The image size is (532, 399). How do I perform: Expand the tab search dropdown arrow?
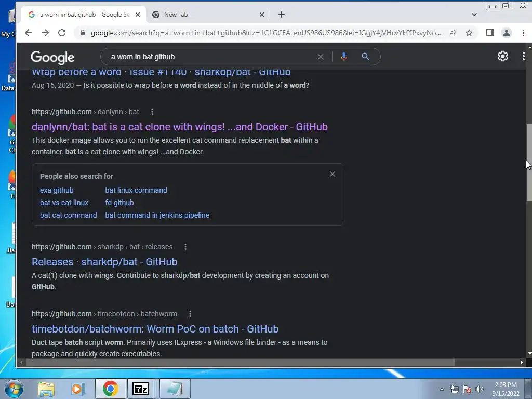(x=474, y=15)
